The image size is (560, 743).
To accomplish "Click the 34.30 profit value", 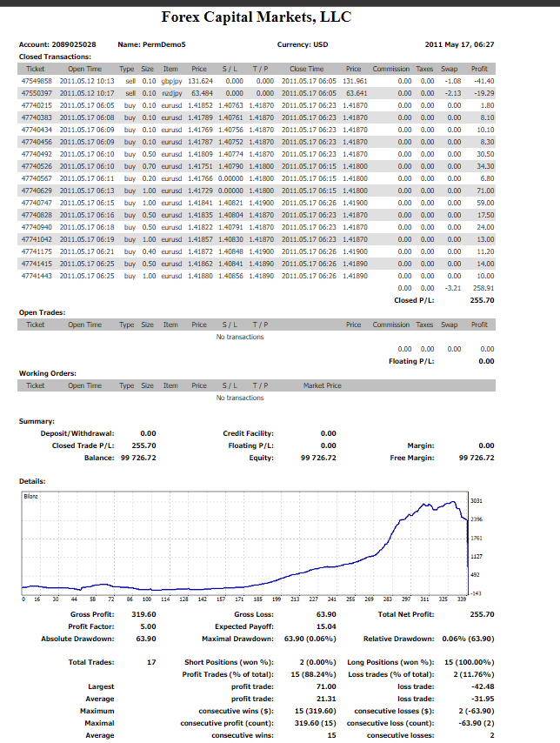I will tap(485, 166).
